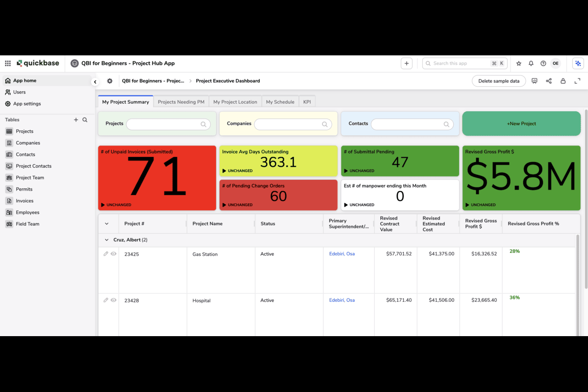Open Edebiri, Osa link in Hospital row
The height and width of the screenshot is (392, 588).
[x=342, y=300]
